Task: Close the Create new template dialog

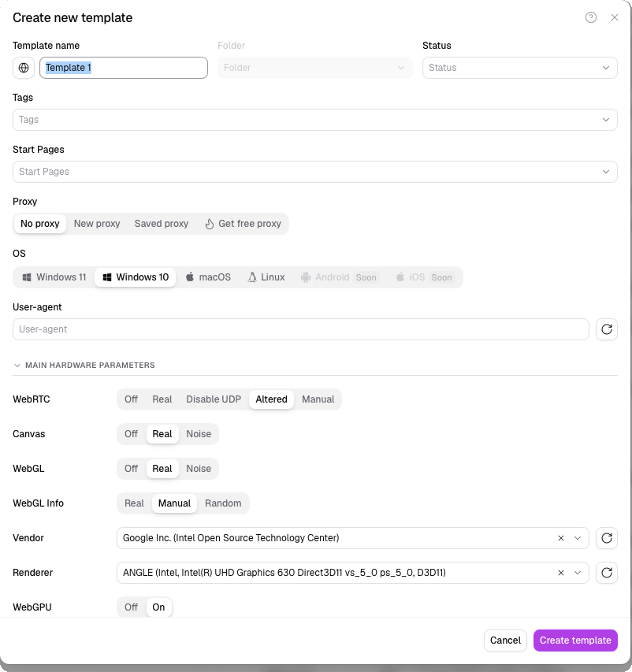Action: 615,17
